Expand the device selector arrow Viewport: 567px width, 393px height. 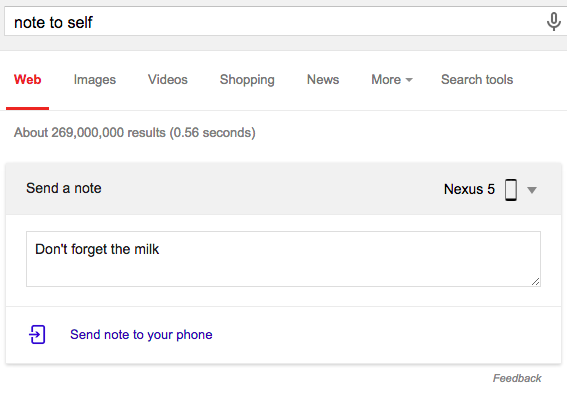tap(532, 190)
